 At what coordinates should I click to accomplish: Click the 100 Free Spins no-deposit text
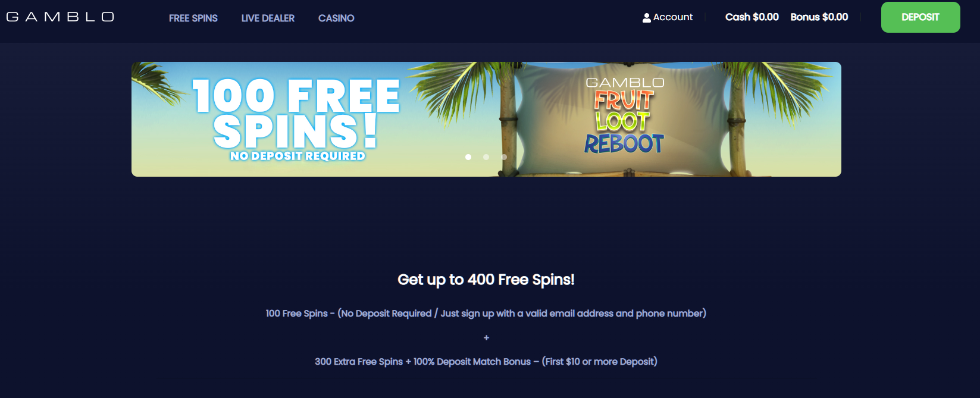tap(486, 314)
